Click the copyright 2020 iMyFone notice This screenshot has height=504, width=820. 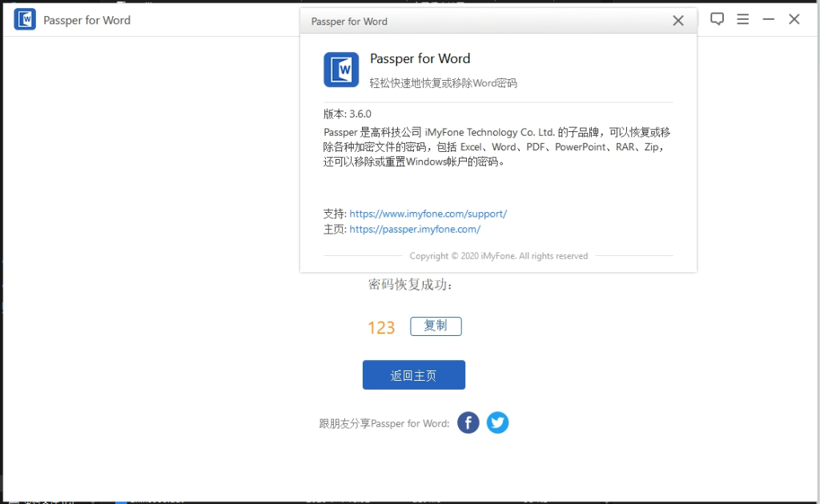click(498, 255)
